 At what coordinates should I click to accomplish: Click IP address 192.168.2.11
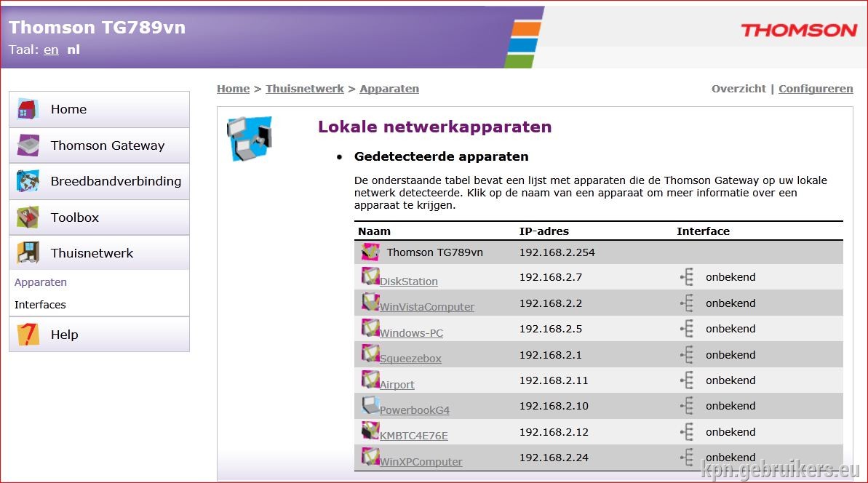point(554,380)
